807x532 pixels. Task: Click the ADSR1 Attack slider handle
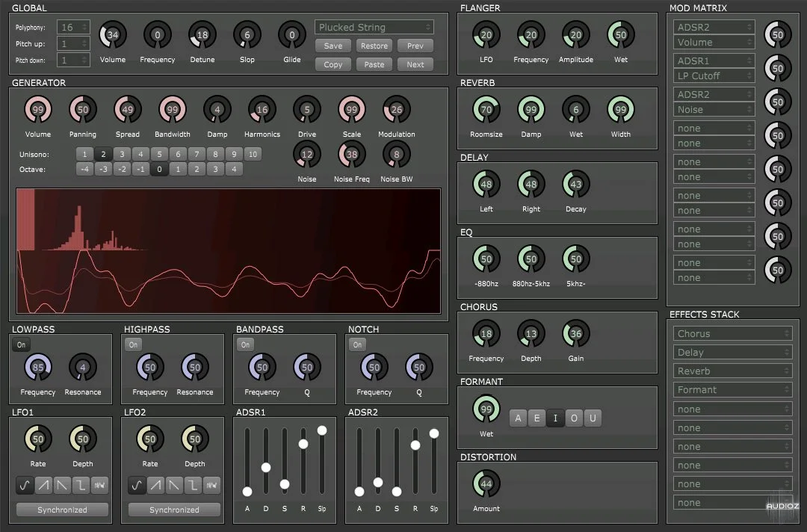coord(247,492)
